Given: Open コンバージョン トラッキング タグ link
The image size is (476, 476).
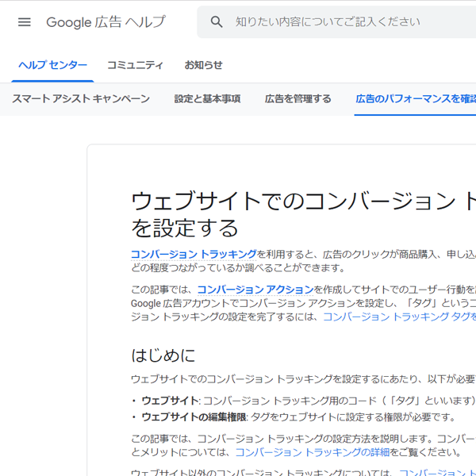Looking at the screenshot, I should click(x=399, y=317).
